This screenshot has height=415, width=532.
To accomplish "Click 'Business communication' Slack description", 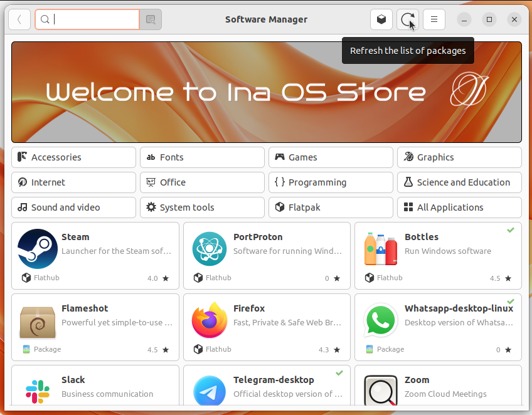I will (107, 394).
